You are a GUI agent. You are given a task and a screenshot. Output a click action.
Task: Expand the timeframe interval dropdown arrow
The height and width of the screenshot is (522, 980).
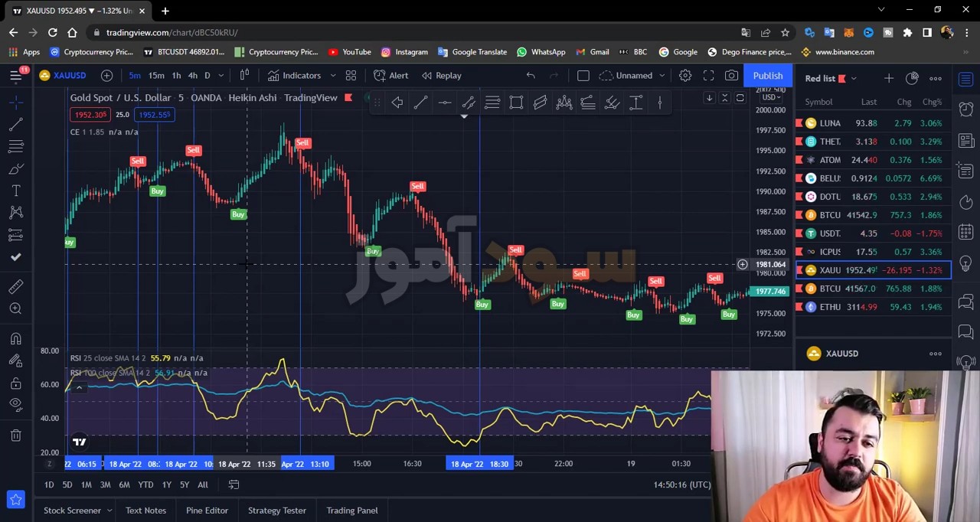coord(220,75)
